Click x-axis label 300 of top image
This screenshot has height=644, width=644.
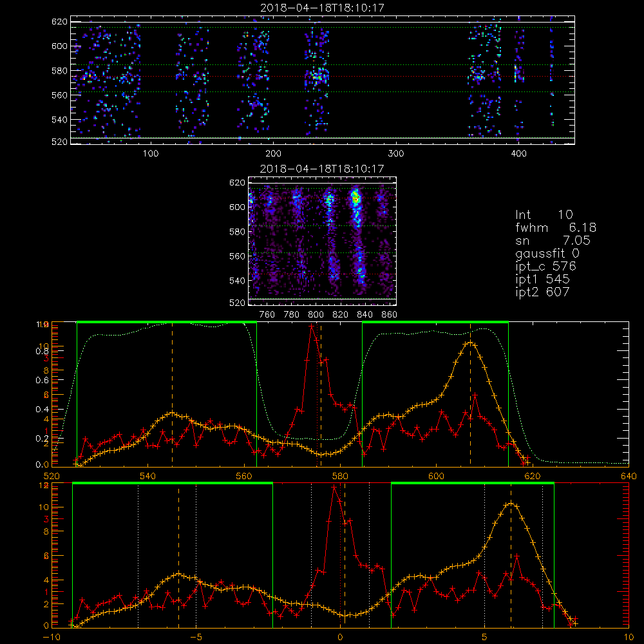[396, 154]
